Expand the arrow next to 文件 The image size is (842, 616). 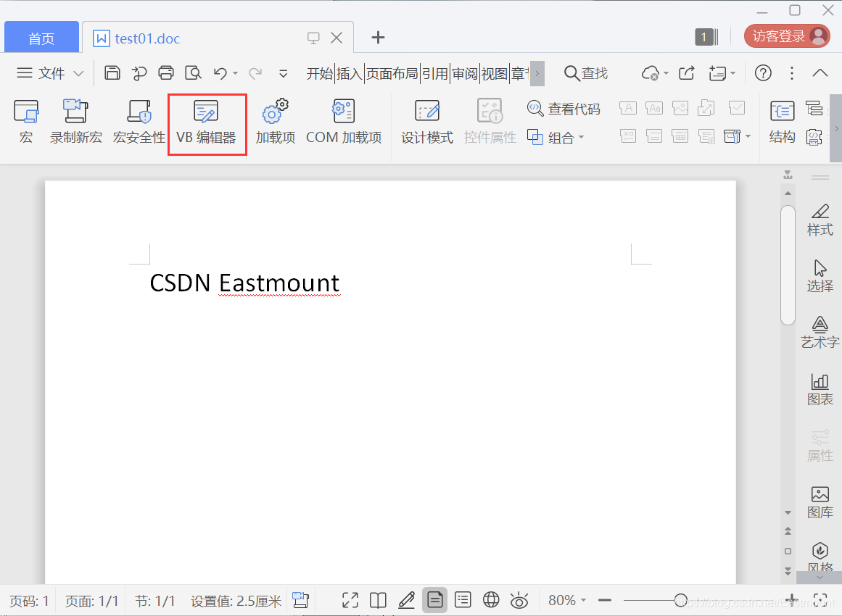78,73
